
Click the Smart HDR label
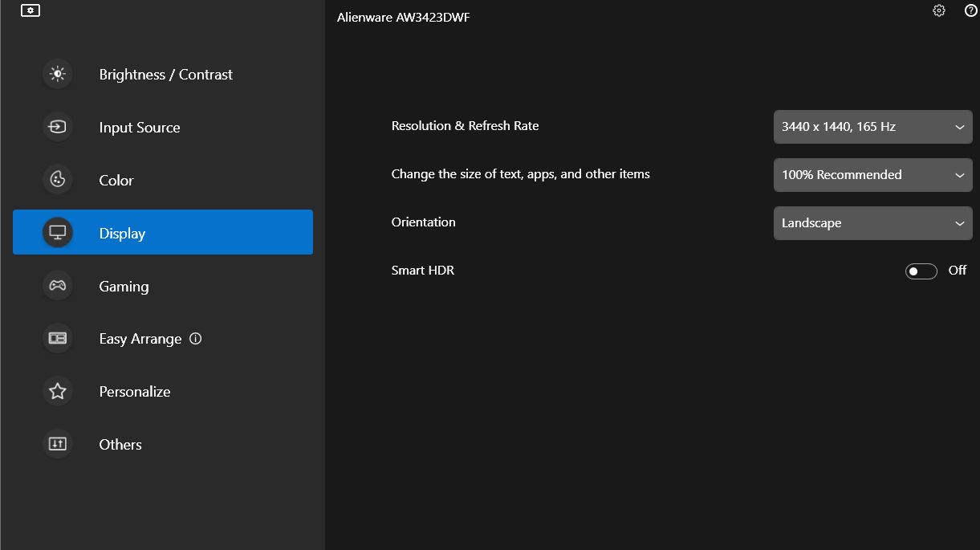pyautogui.click(x=423, y=271)
